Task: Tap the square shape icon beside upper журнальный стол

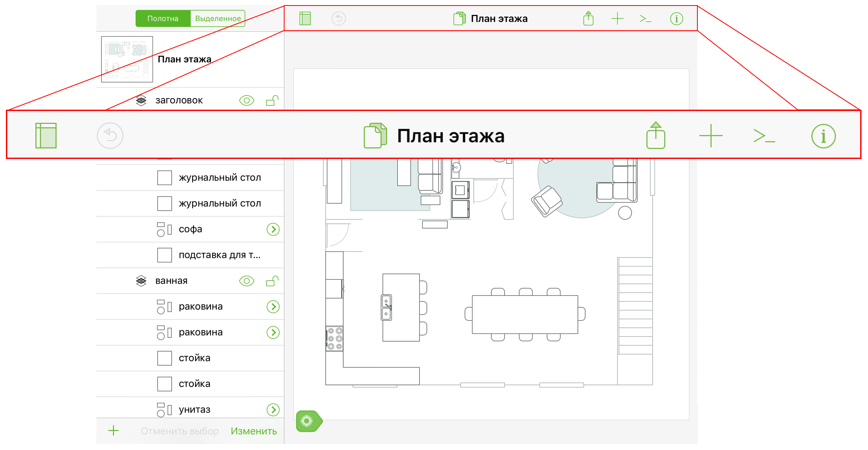Action: tap(165, 178)
